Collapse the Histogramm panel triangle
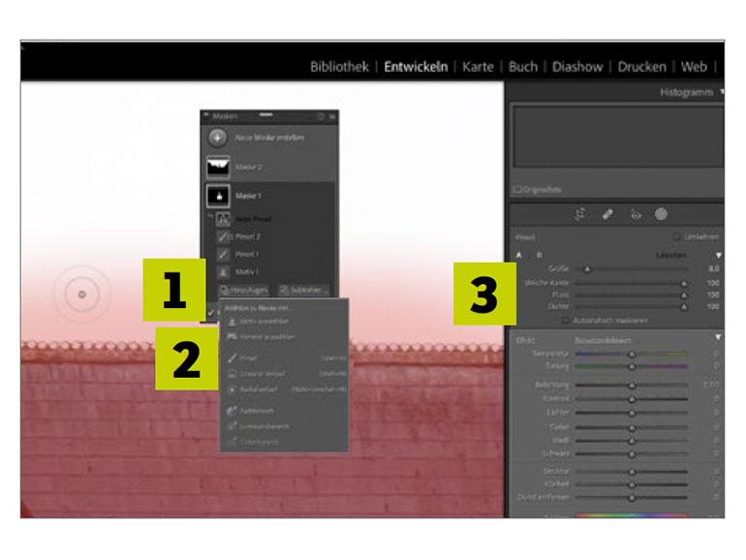 tap(721, 92)
